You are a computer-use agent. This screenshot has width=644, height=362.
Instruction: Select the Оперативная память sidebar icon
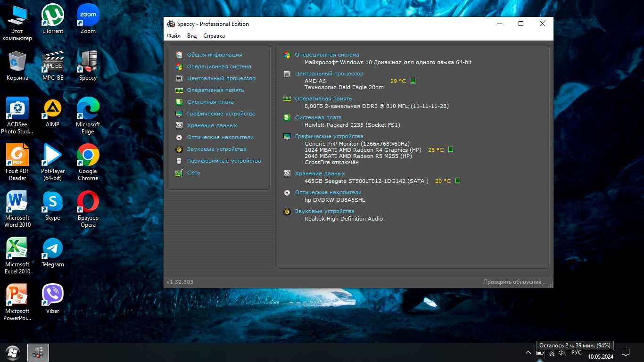pos(179,90)
